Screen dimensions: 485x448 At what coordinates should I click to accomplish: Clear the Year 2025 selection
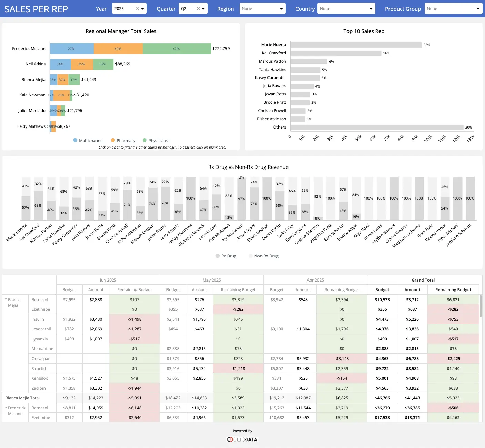[x=138, y=9]
